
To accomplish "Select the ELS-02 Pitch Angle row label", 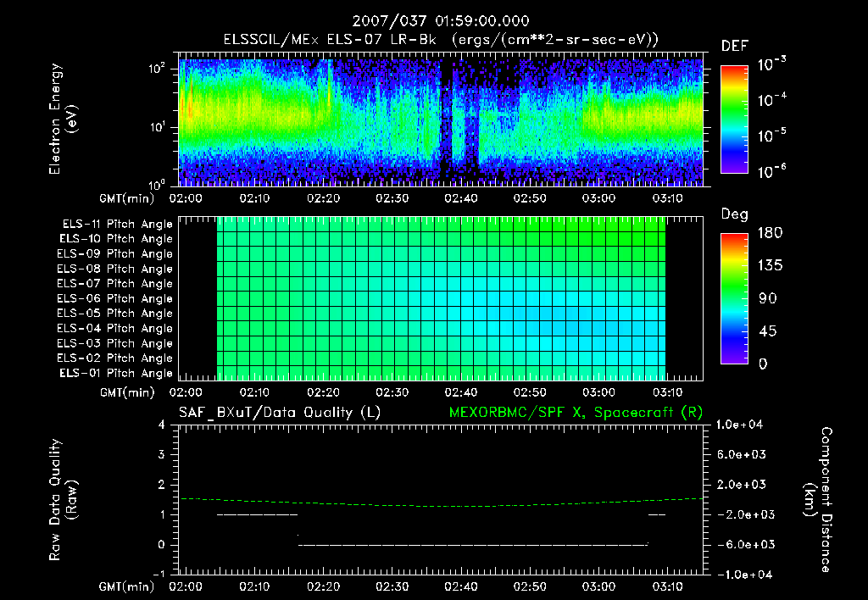I will pyautogui.click(x=114, y=358).
